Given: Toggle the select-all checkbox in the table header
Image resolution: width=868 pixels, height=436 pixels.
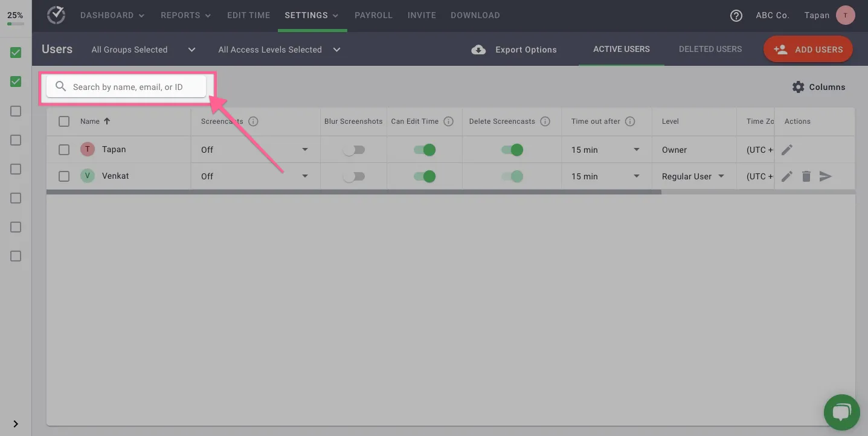Looking at the screenshot, I should pos(64,121).
